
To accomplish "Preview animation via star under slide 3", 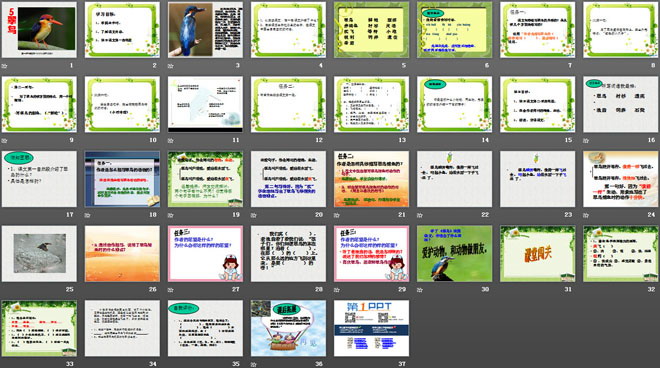I will (171, 66).
